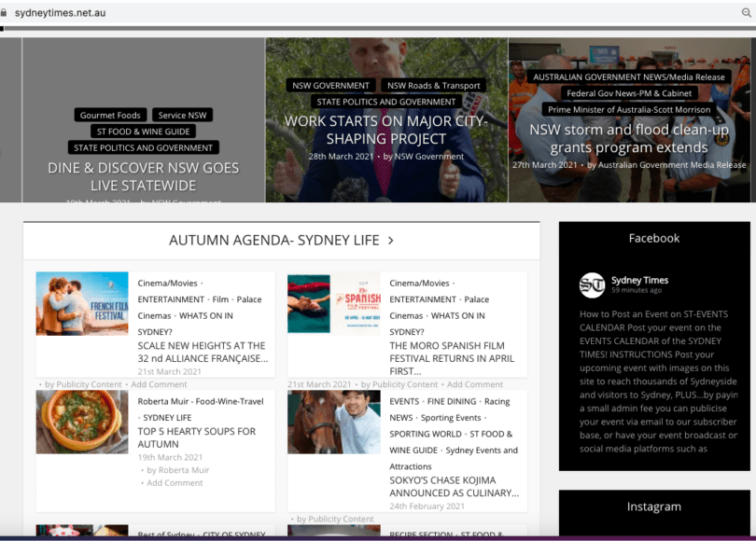Expand the Autumn Agenda section chevron arrow
The image size is (756, 541).
point(390,241)
